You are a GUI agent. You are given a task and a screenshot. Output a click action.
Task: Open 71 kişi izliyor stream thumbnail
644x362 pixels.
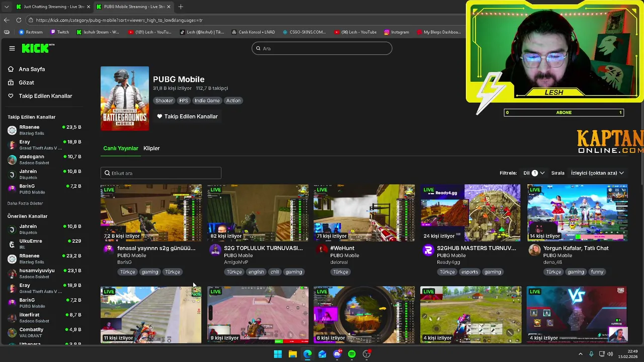364,213
